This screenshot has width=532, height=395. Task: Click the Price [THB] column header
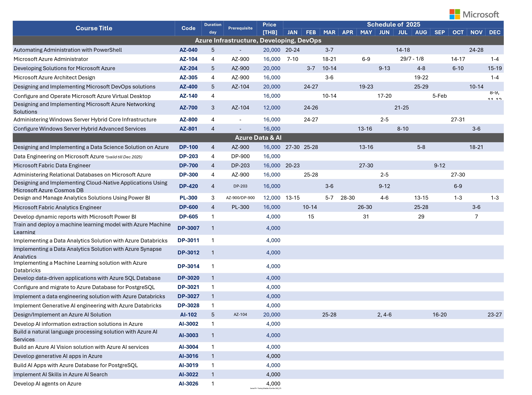pos(270,28)
